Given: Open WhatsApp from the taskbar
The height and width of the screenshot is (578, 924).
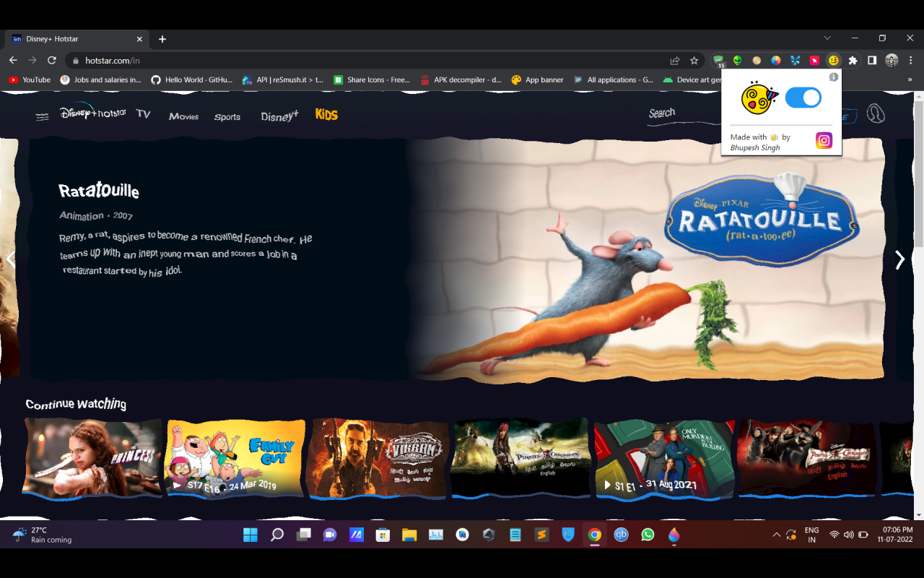Looking at the screenshot, I should (x=648, y=535).
